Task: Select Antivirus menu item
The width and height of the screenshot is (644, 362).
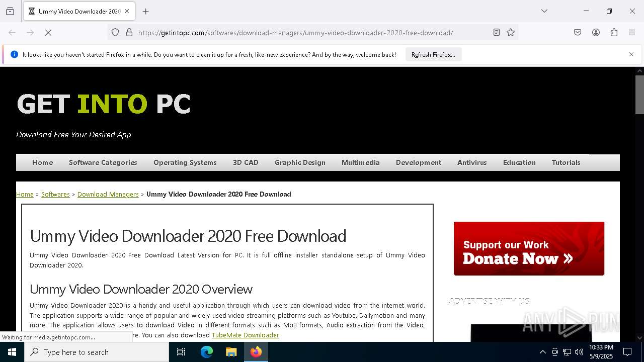Action: (x=472, y=162)
